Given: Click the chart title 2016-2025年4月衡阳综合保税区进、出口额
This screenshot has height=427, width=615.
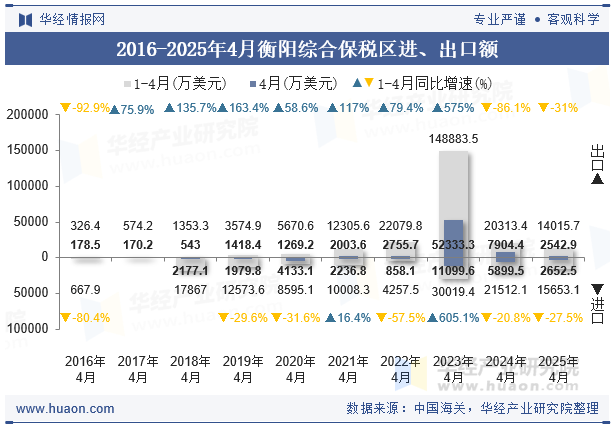Looking at the screenshot, I should click(x=307, y=49).
